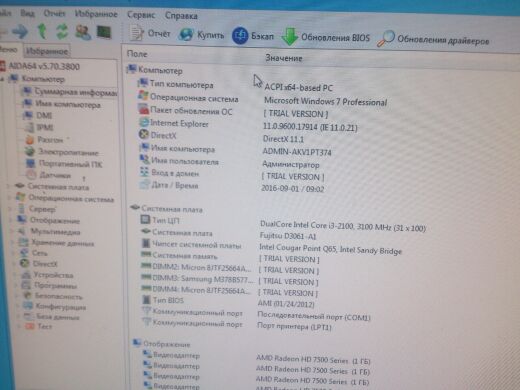Image resolution: width=520 pixels, height=390 pixels.
Task: Open the Вид menu
Action: coord(27,13)
